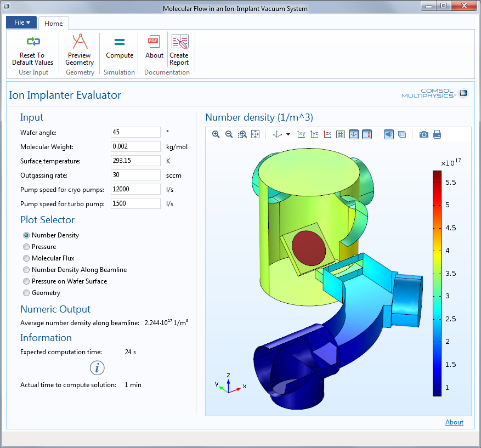Image resolution: width=481 pixels, height=448 pixels.
Task: Toggle the transparency icon
Action: 402,134
